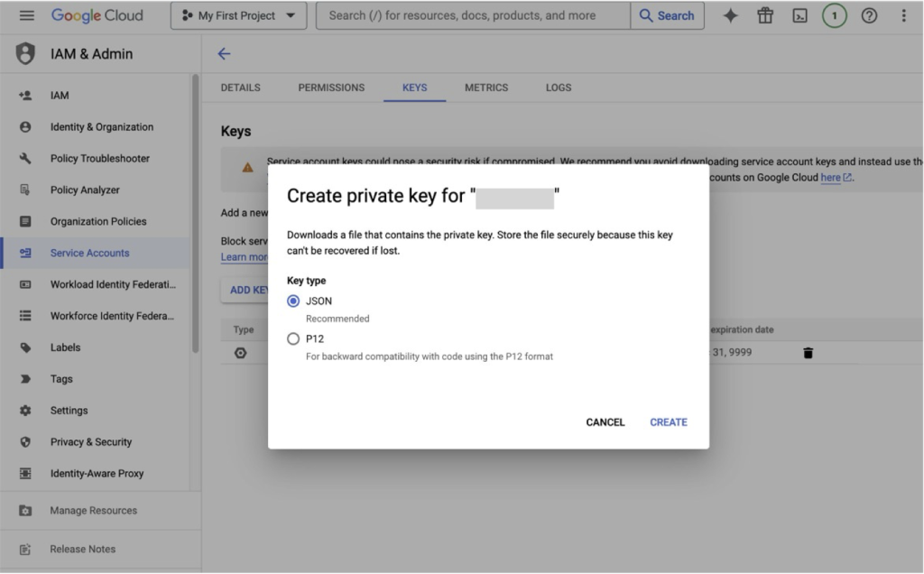Open the three-dot more options icon
Screen dimensions: 924x574
point(904,14)
